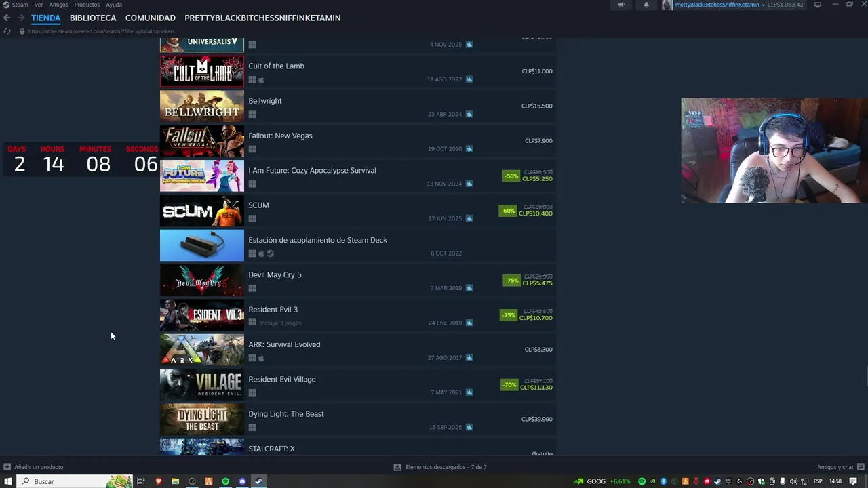Click the download icon by Elementos descargados
The height and width of the screenshot is (488, 868).
click(x=397, y=467)
